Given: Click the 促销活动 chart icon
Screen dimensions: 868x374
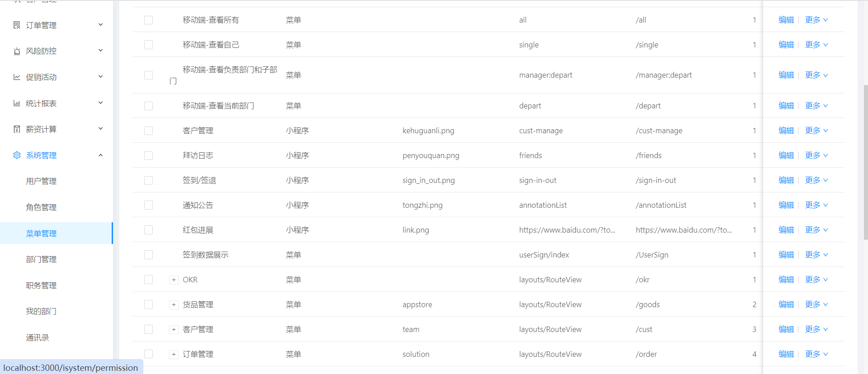Looking at the screenshot, I should [17, 77].
